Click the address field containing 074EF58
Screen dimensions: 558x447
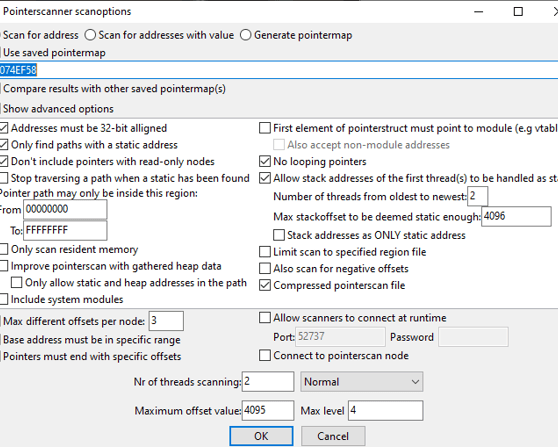(279, 70)
